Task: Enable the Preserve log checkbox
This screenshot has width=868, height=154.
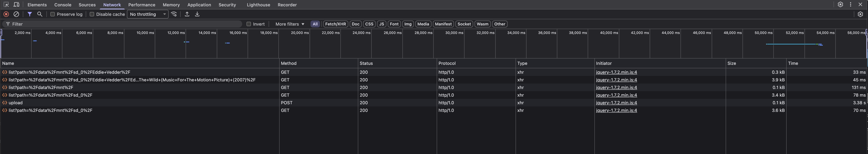Action: pyautogui.click(x=53, y=14)
